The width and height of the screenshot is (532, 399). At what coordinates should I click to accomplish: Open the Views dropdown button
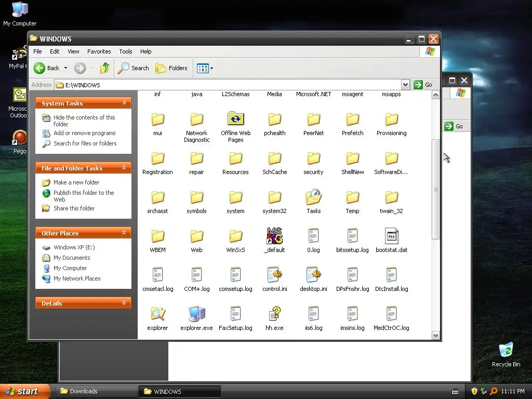(205, 68)
